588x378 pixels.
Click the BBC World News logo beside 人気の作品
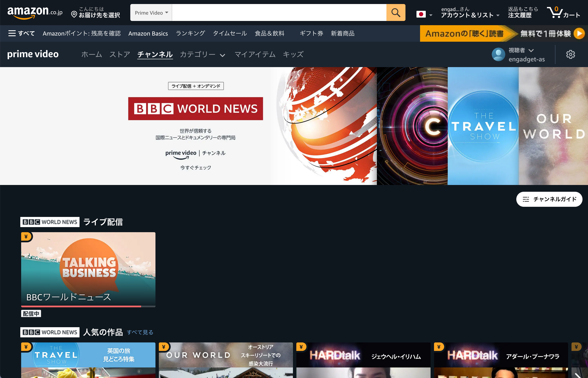(x=50, y=332)
